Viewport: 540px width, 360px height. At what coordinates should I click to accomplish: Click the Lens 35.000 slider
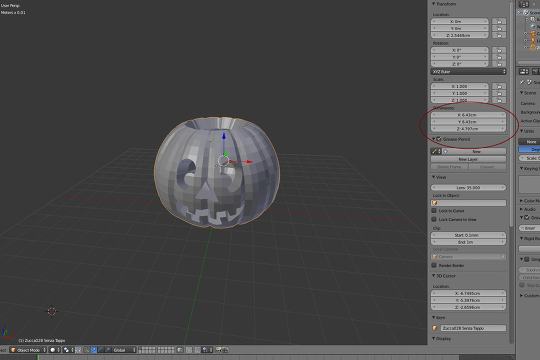click(x=468, y=188)
